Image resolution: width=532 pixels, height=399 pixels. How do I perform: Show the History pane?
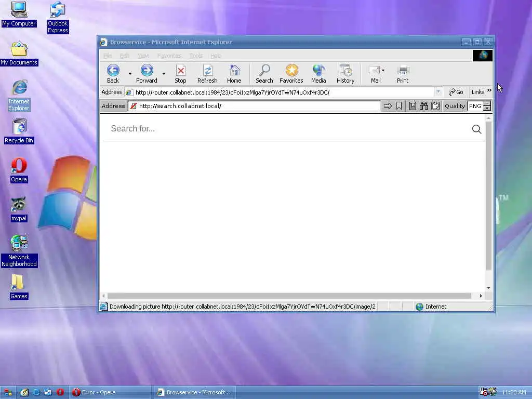(x=345, y=74)
